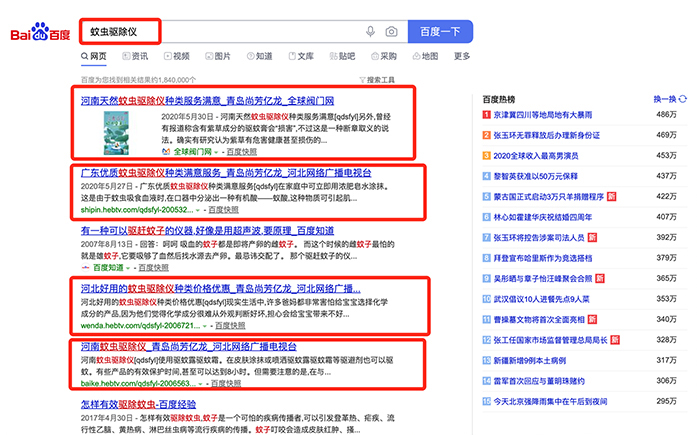Open hot topic 新疆新增9例本土病例

(530, 360)
